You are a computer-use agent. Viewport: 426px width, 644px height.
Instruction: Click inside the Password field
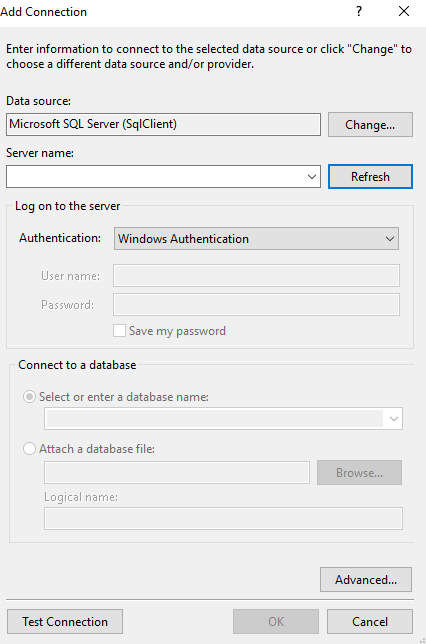click(256, 304)
